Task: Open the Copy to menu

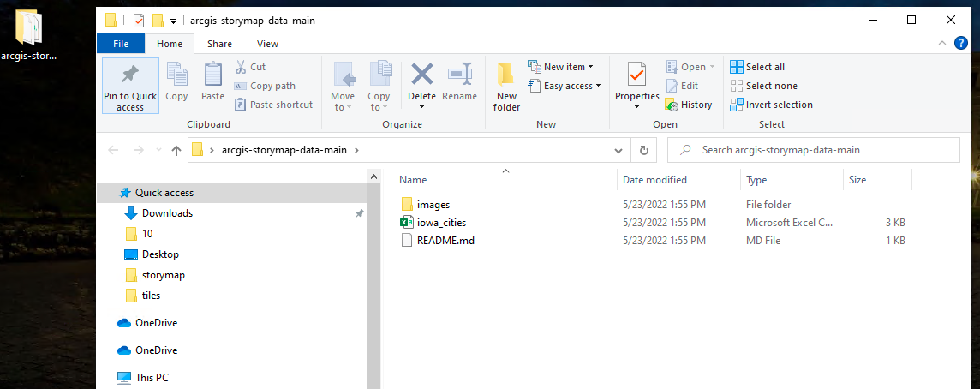Action: [378, 86]
